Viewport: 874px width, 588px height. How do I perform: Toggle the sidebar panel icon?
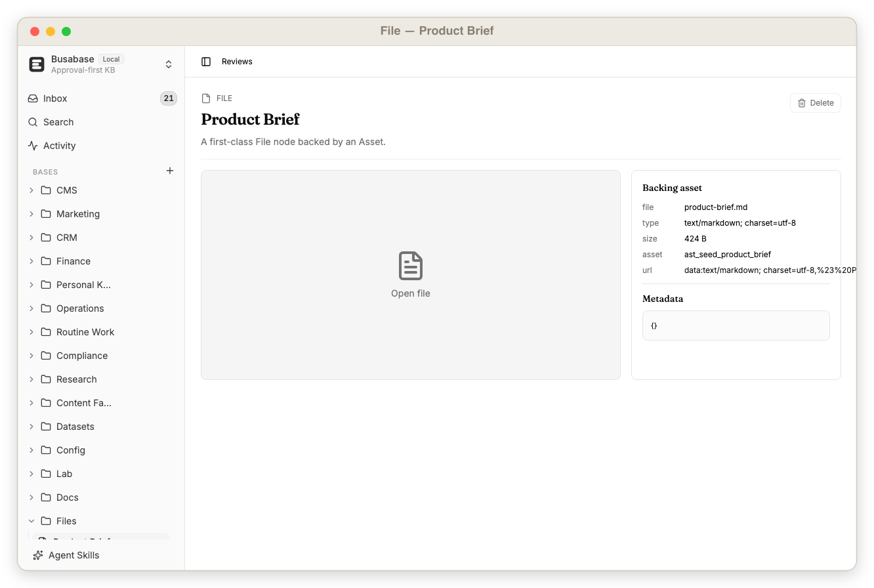pos(206,62)
